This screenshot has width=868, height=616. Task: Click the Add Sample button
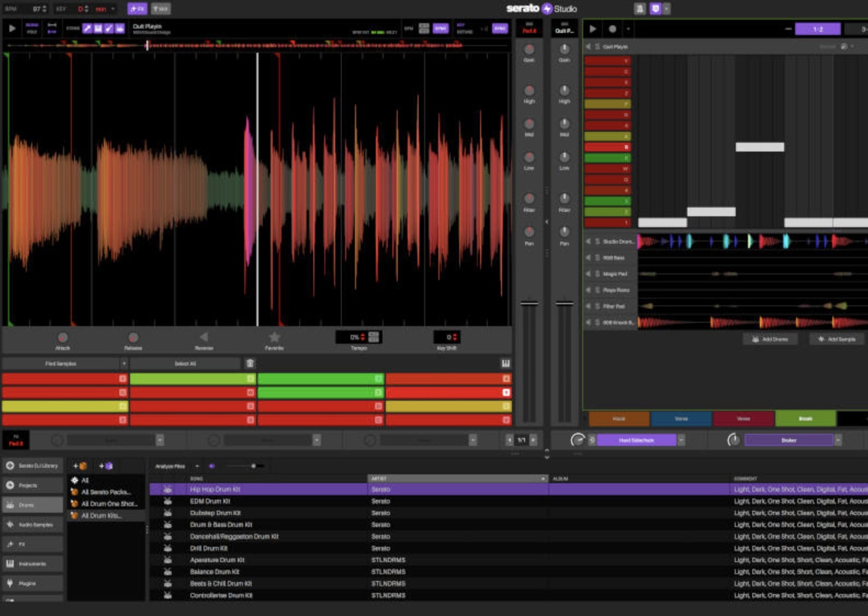837,339
